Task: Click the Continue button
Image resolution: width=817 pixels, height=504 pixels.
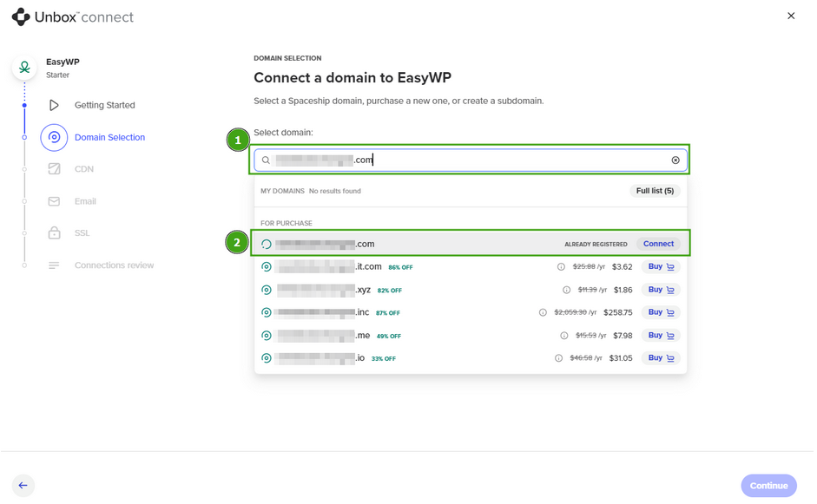Action: click(768, 485)
